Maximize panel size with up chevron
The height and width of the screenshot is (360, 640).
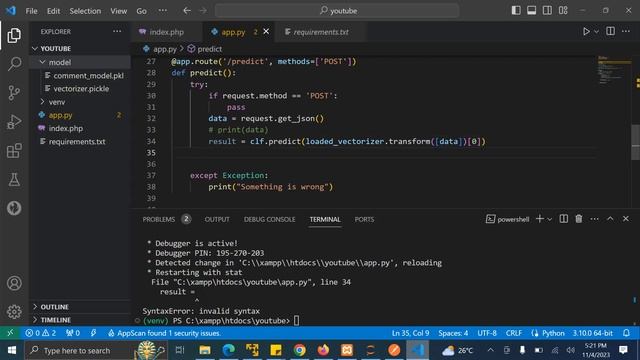pyautogui.click(x=610, y=219)
